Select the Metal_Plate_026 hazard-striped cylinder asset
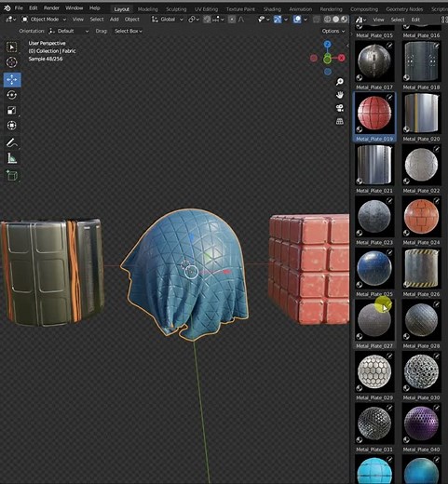Viewport: 448px width, 484px height. (x=421, y=268)
